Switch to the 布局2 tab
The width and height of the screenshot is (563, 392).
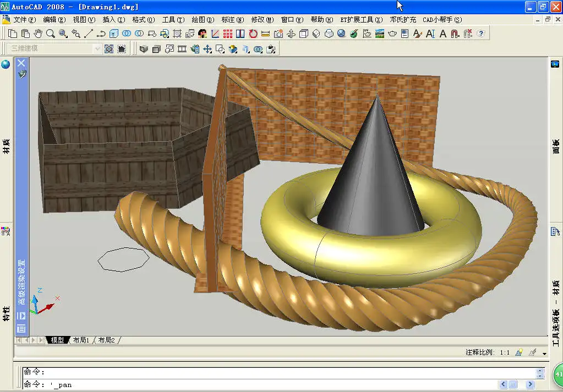(106, 340)
